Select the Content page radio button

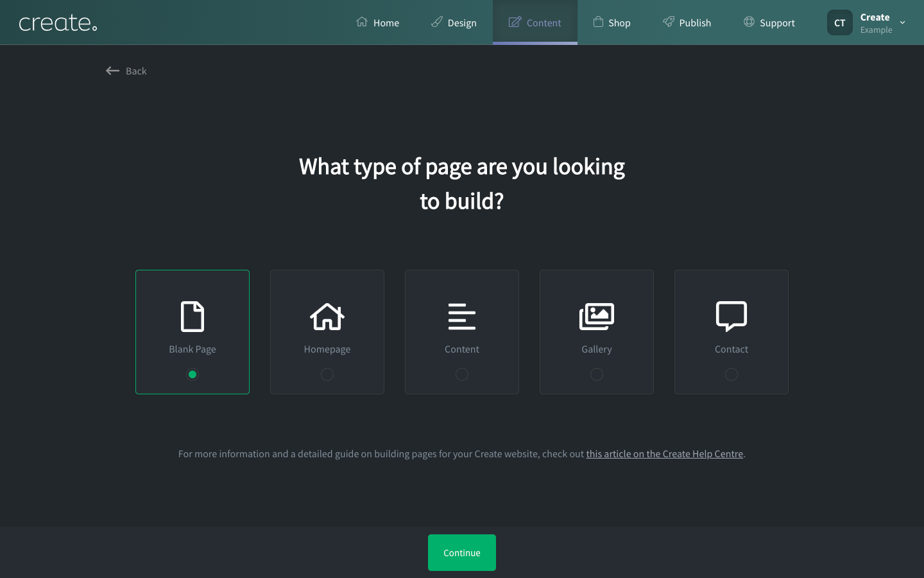pos(462,374)
